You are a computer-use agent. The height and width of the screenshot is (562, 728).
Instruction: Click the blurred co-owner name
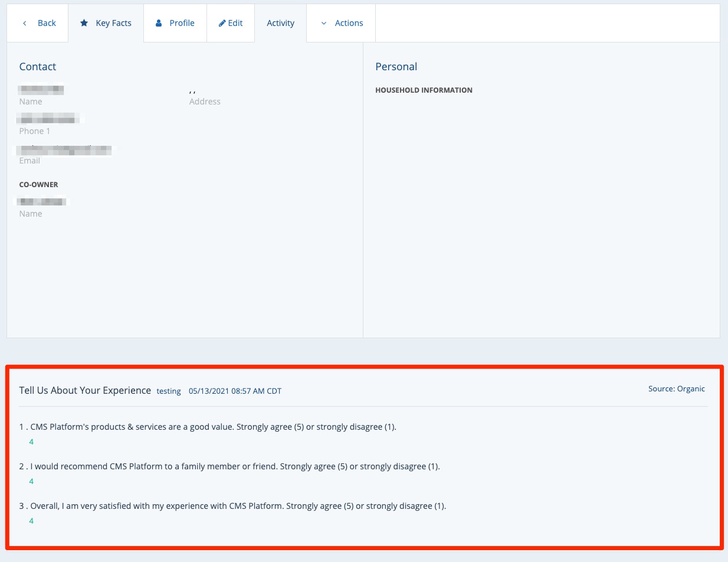[42, 202]
